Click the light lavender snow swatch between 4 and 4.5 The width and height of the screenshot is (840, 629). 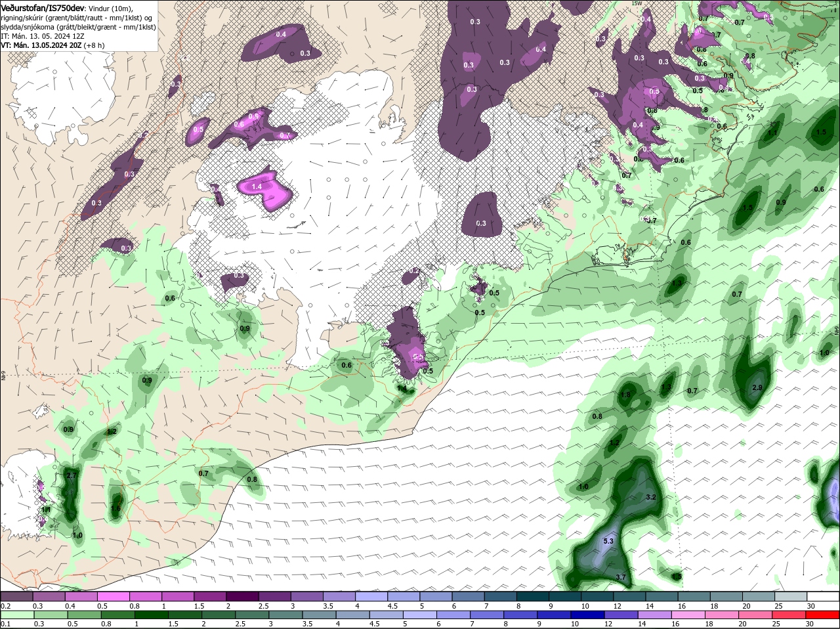371,596
